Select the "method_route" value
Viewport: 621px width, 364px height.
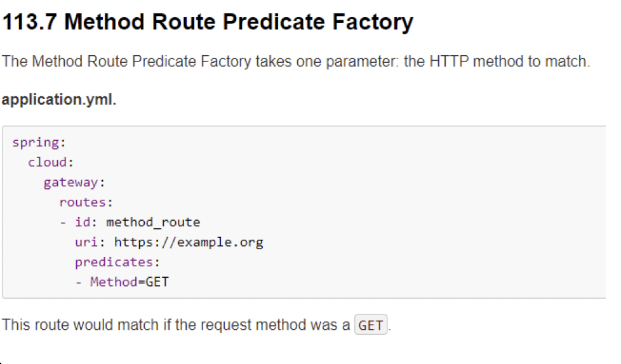point(153,223)
